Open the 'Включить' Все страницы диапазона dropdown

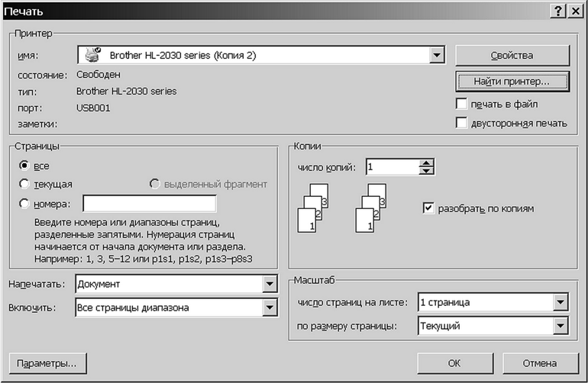pyautogui.click(x=270, y=307)
